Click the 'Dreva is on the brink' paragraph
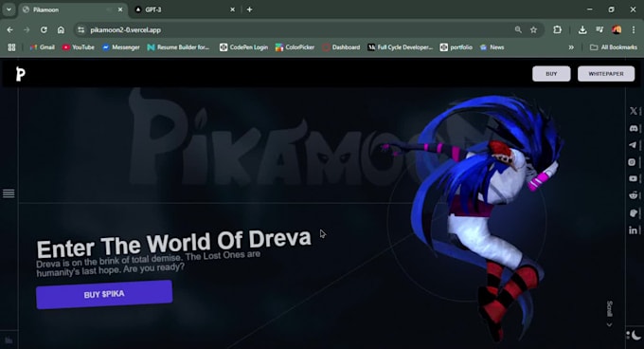644x349 pixels. [148, 263]
